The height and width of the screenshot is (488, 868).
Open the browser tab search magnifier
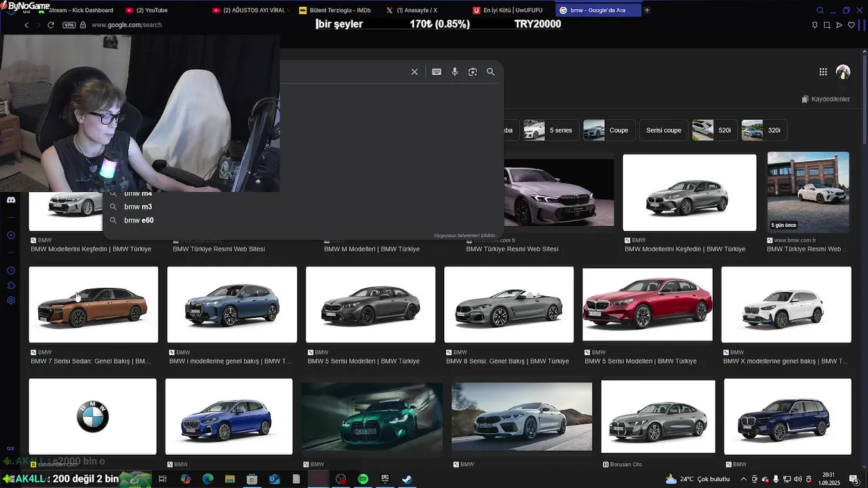pyautogui.click(x=820, y=10)
